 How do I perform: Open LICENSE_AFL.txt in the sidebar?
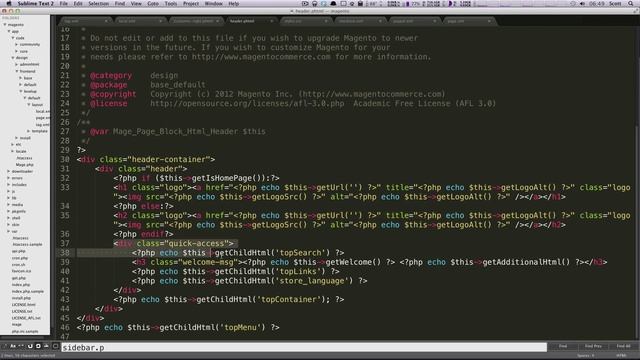pyautogui.click(x=26, y=318)
